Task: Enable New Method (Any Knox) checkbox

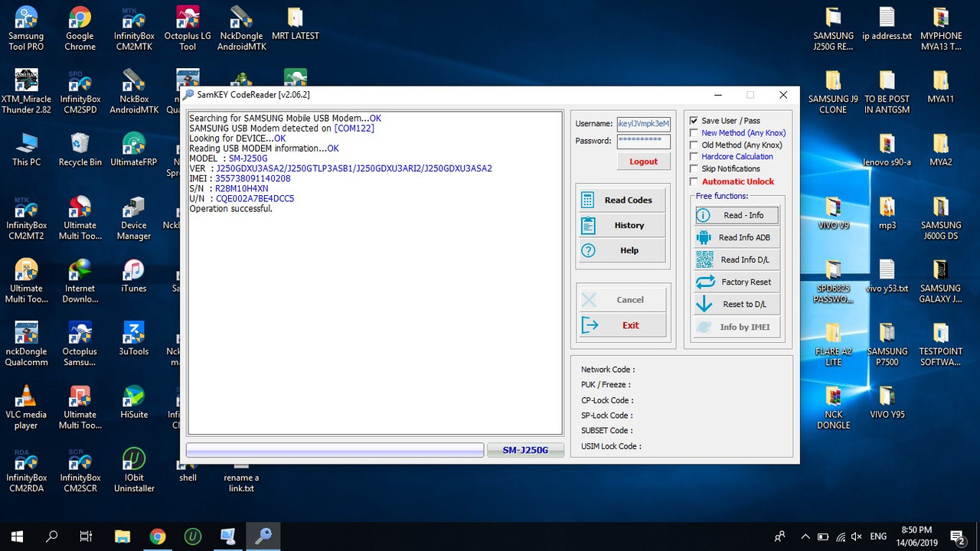Action: 694,132
